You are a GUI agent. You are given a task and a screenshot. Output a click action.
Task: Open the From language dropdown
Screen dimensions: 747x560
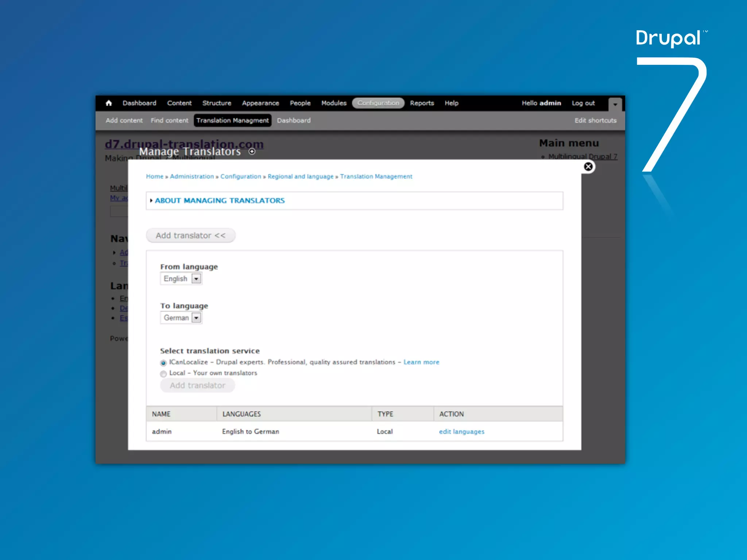click(x=181, y=279)
